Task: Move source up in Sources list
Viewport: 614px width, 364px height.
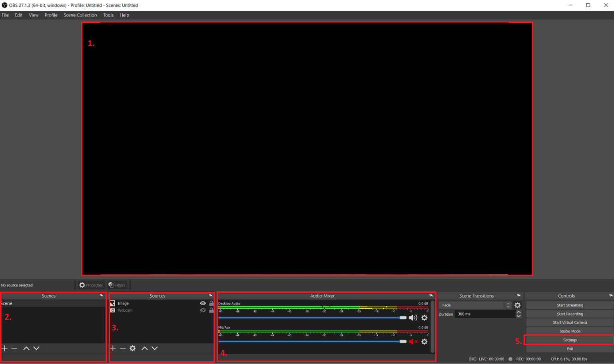Action: coord(145,348)
